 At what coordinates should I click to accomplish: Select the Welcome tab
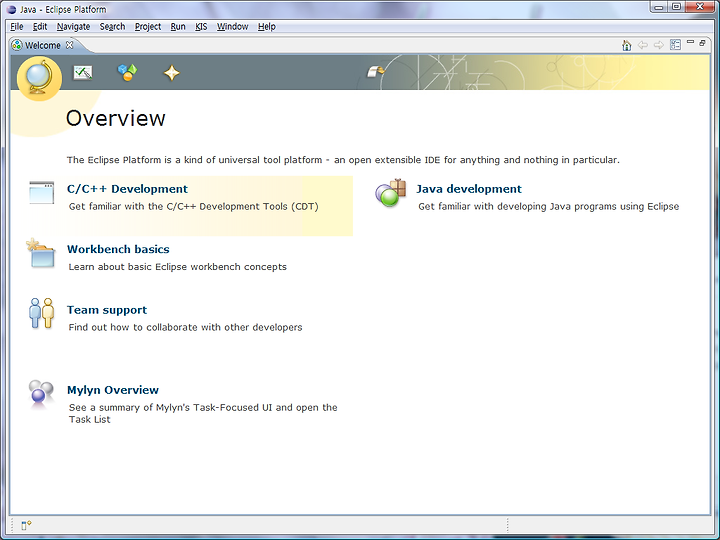43,45
